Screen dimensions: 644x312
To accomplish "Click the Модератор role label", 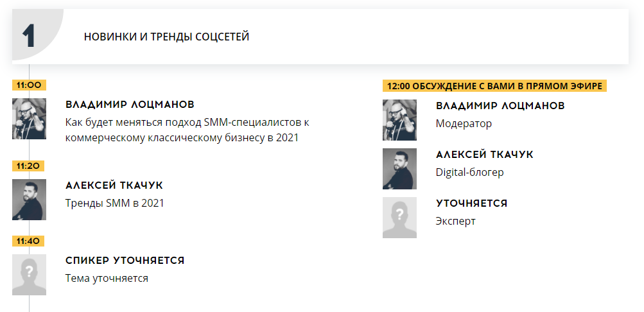I will [464, 123].
